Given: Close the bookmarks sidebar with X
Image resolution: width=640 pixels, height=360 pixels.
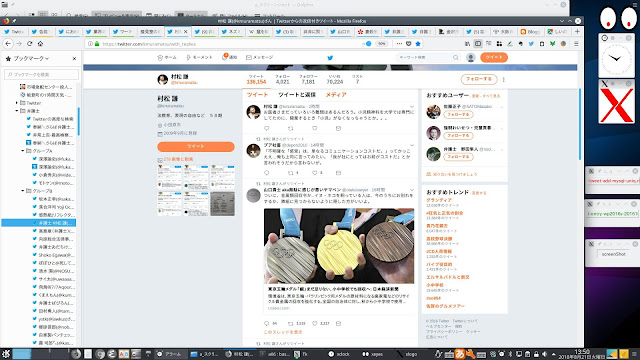Looking at the screenshot, I should tap(74, 58).
